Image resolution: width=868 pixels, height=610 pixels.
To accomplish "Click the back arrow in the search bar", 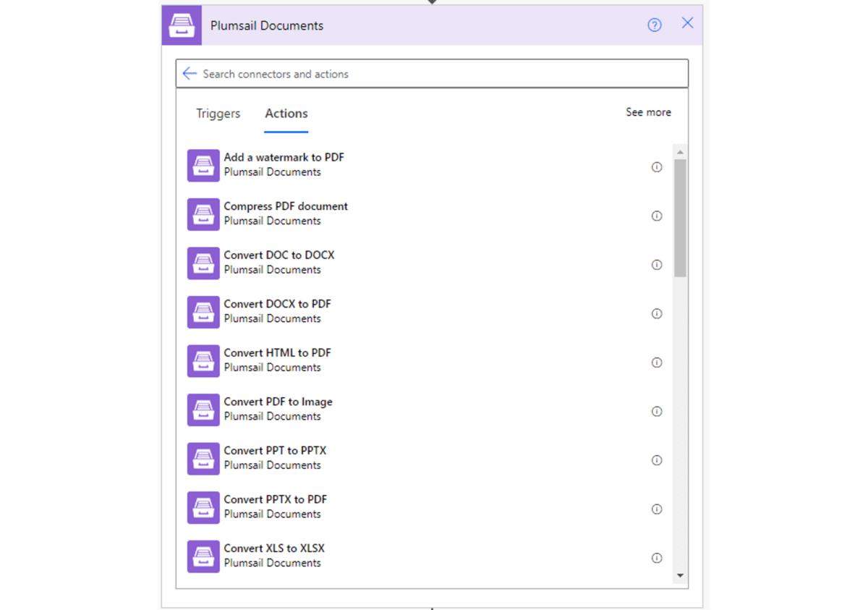I will pyautogui.click(x=190, y=73).
